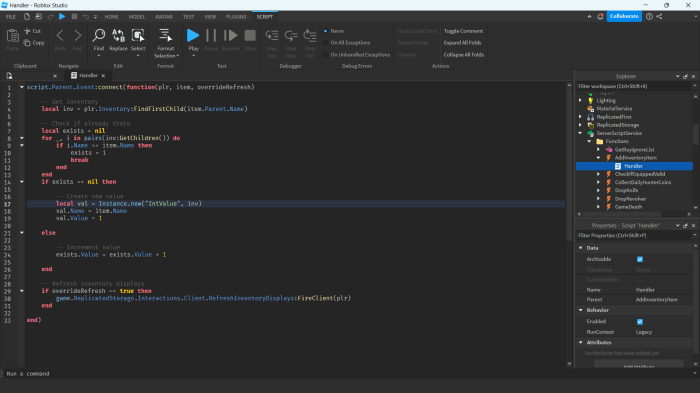The image size is (700, 393).
Task: Select the Never debug errors option
Action: (x=325, y=31)
